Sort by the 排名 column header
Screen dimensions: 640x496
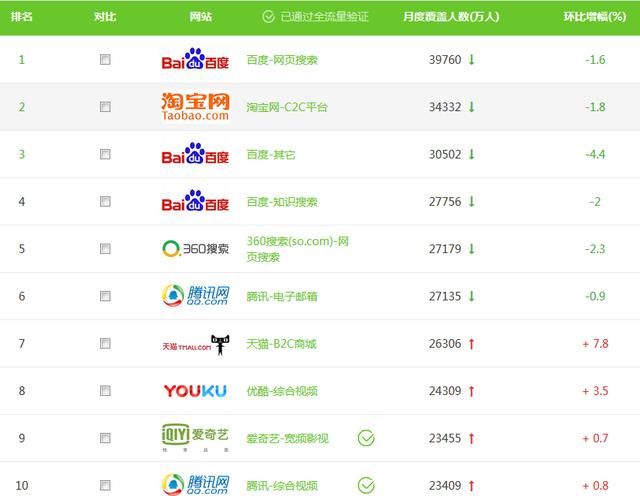tap(22, 17)
